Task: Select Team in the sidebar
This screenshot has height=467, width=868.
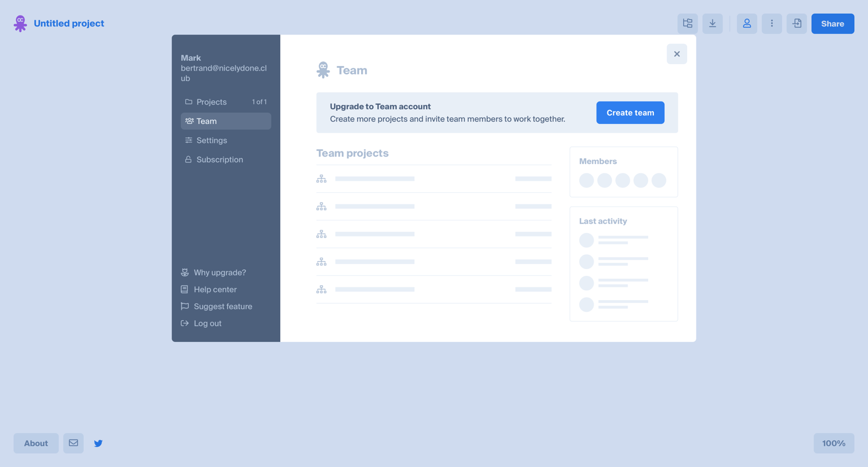Action: [226, 121]
